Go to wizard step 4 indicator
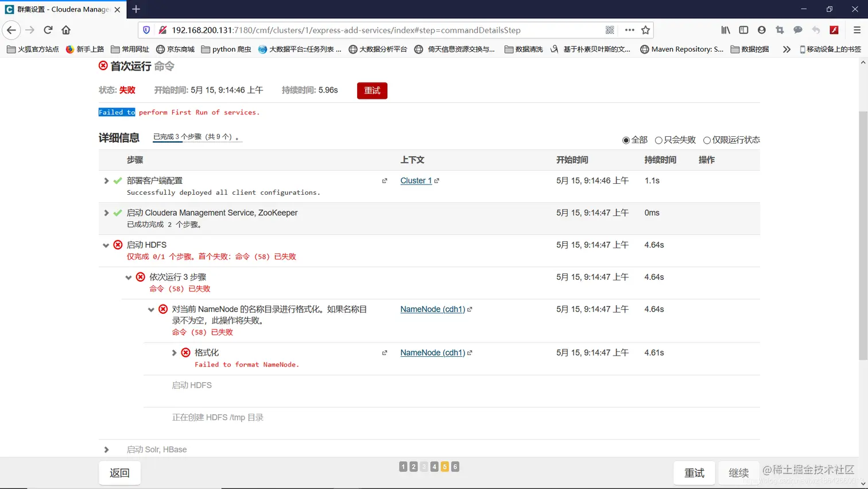Viewport: 868px width, 489px height. pyautogui.click(x=435, y=467)
